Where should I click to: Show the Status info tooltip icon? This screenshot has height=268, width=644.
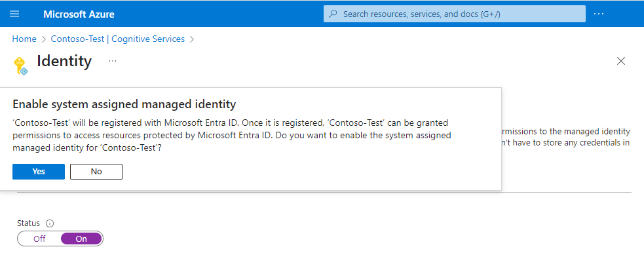click(50, 223)
